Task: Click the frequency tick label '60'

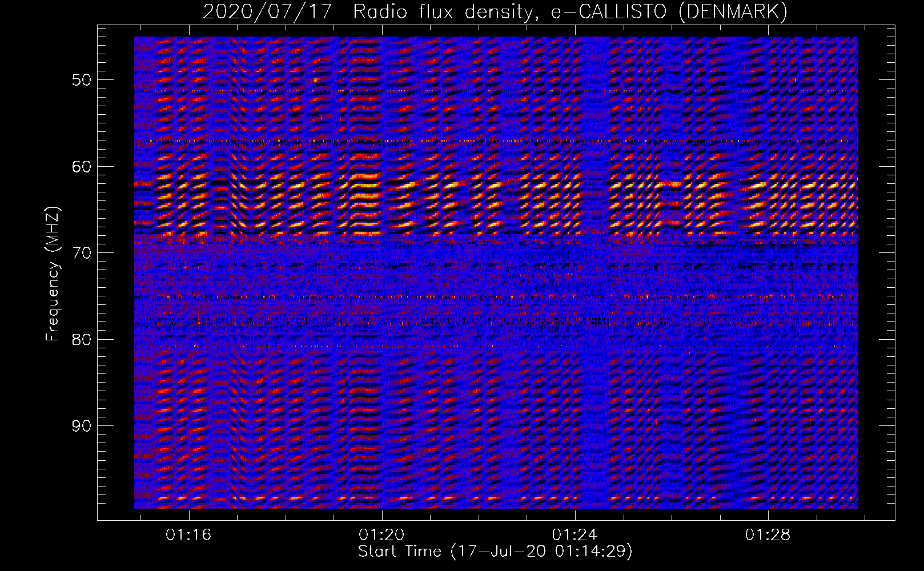Action: click(81, 167)
